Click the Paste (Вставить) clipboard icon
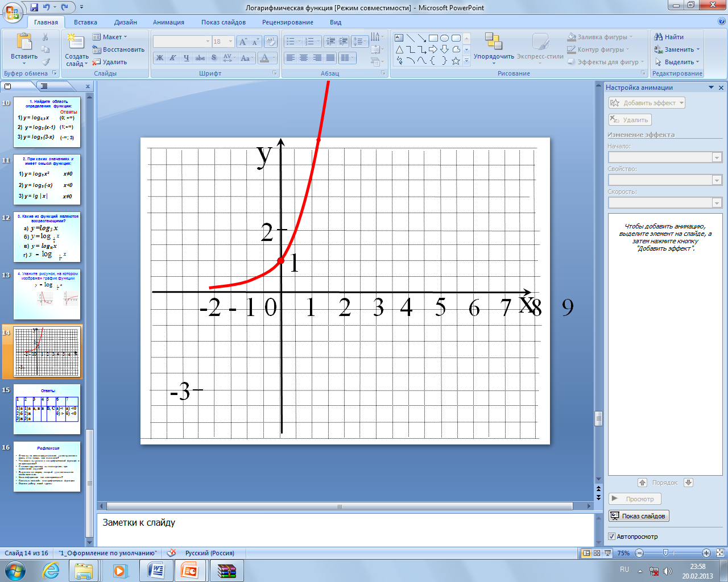Viewport: 728px width, 582px height. coord(24,43)
